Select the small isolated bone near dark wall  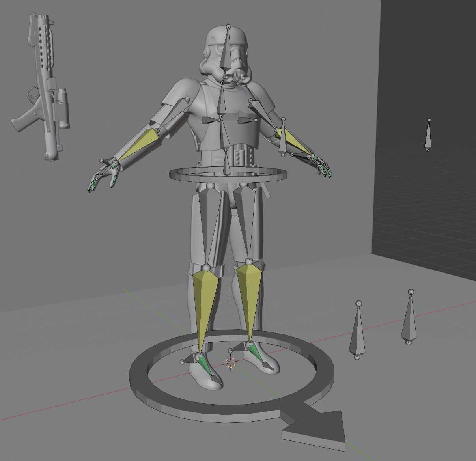tap(428, 135)
